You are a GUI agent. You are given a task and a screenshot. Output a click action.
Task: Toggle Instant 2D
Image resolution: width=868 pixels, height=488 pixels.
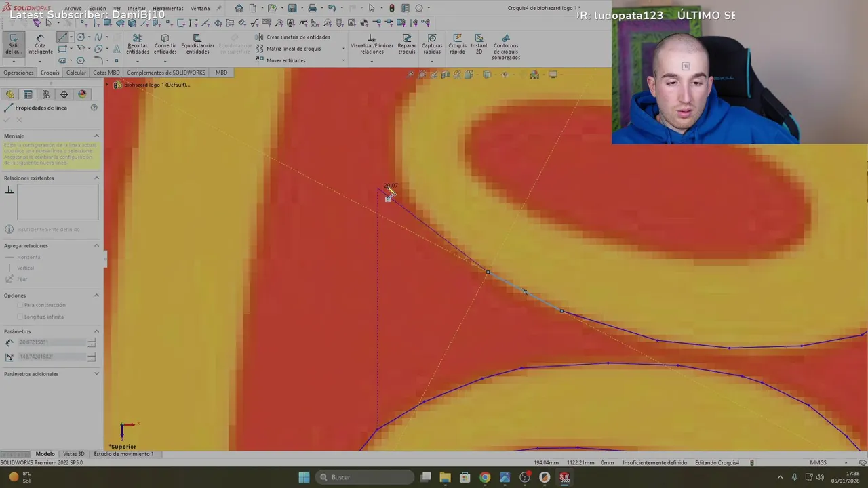pos(479,43)
